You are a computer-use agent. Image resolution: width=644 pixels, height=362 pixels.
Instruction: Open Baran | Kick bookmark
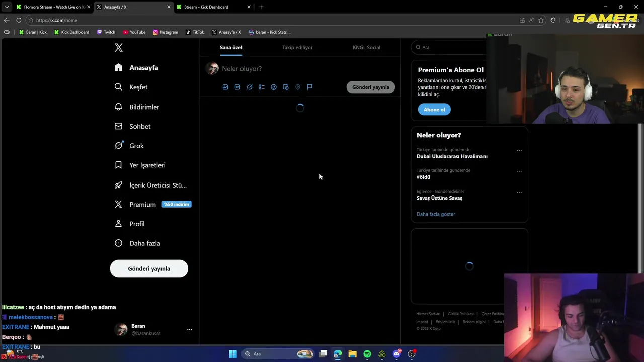tap(33, 32)
